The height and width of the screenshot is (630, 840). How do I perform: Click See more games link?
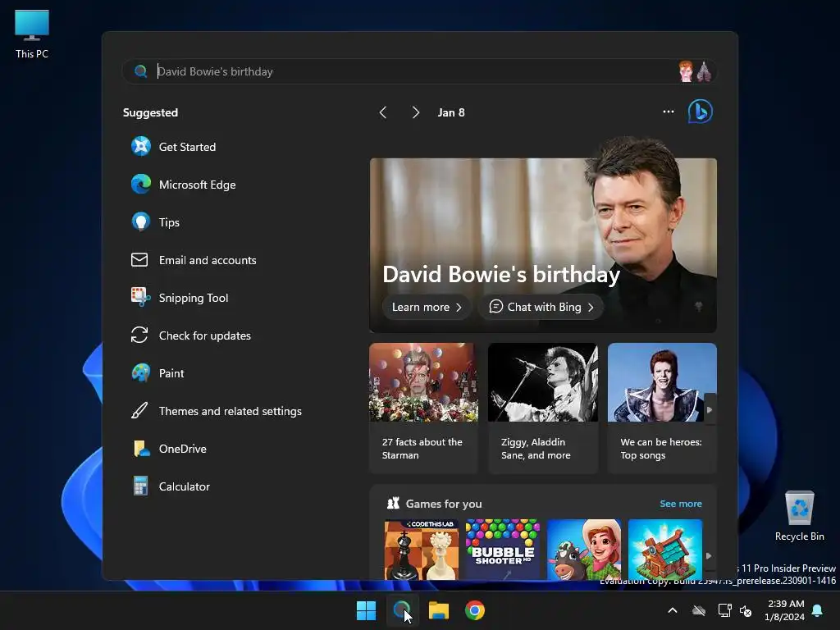tap(680, 504)
